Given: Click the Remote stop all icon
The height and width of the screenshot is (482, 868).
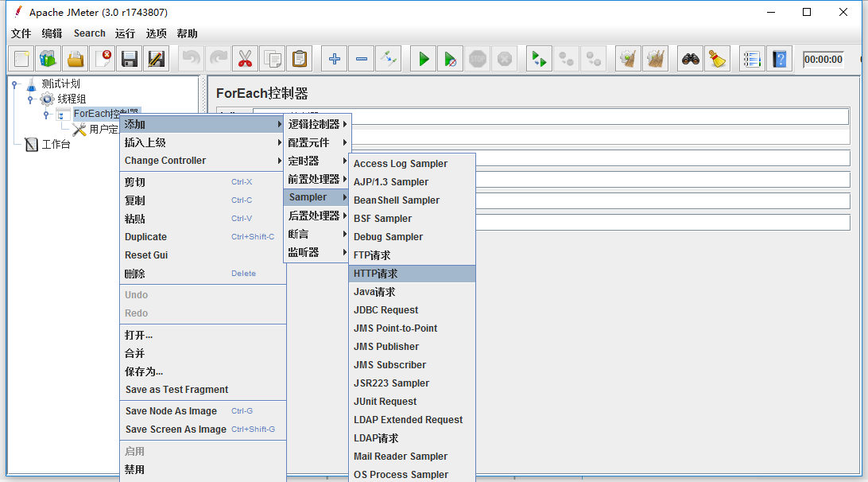Looking at the screenshot, I should click(x=566, y=59).
